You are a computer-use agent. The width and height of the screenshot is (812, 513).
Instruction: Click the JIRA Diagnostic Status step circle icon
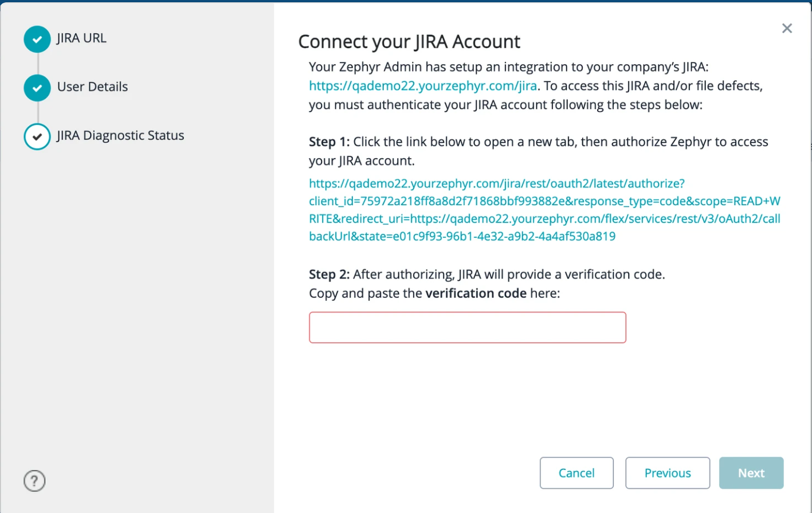[x=37, y=136]
